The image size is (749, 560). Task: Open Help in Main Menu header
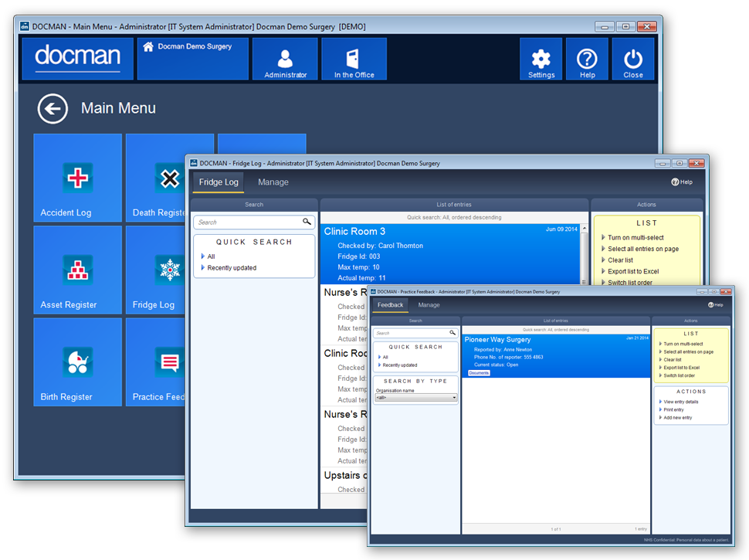[587, 59]
